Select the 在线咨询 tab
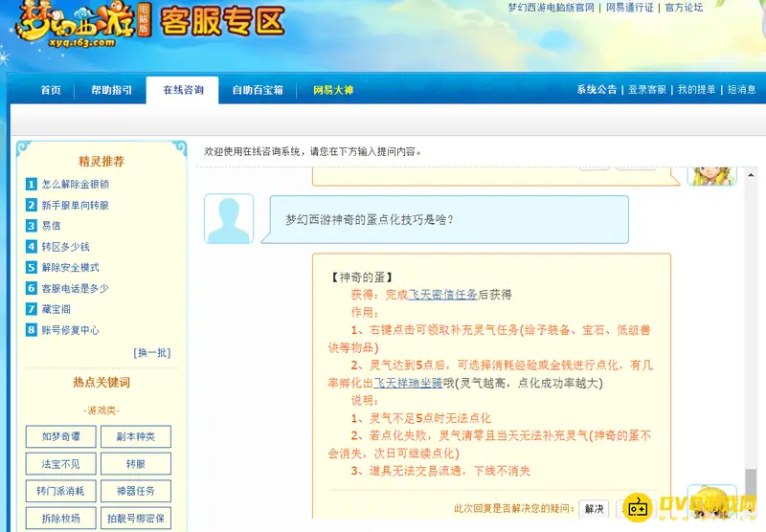 183,90
